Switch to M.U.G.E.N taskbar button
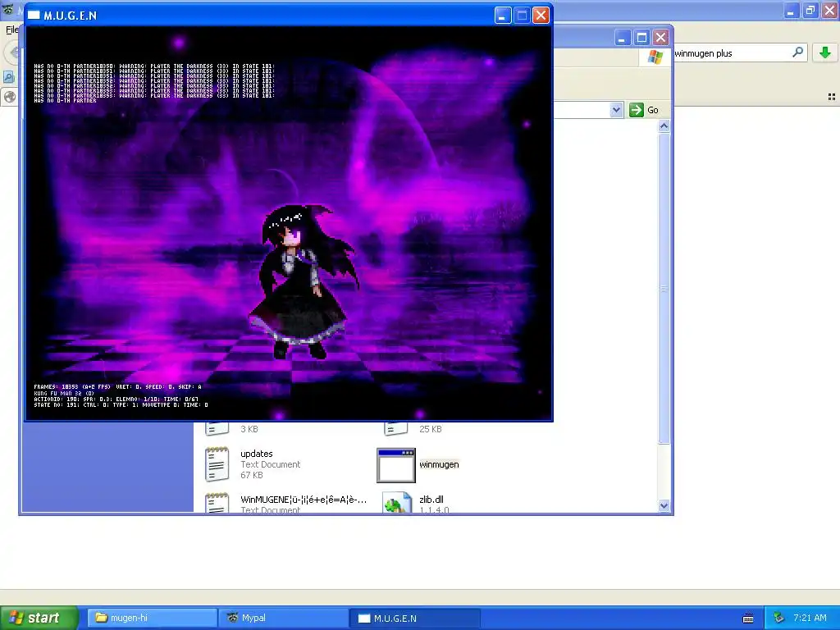This screenshot has height=630, width=840. [415, 618]
